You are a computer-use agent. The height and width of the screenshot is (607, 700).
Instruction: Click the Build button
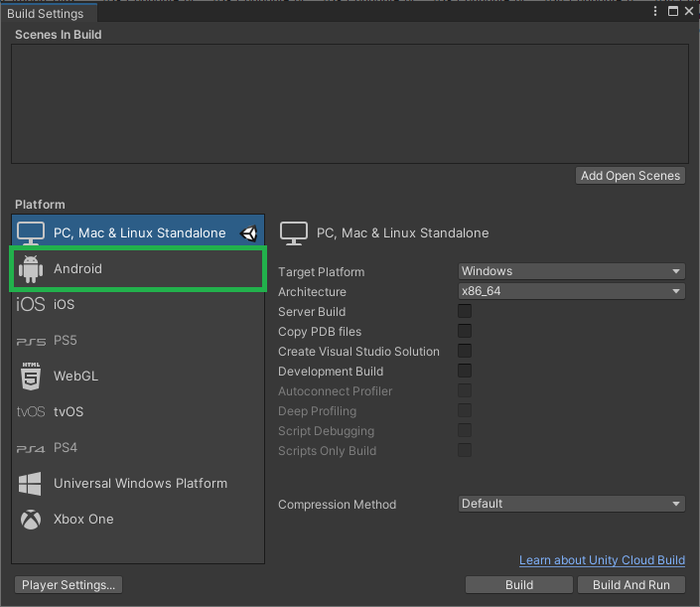(518, 585)
